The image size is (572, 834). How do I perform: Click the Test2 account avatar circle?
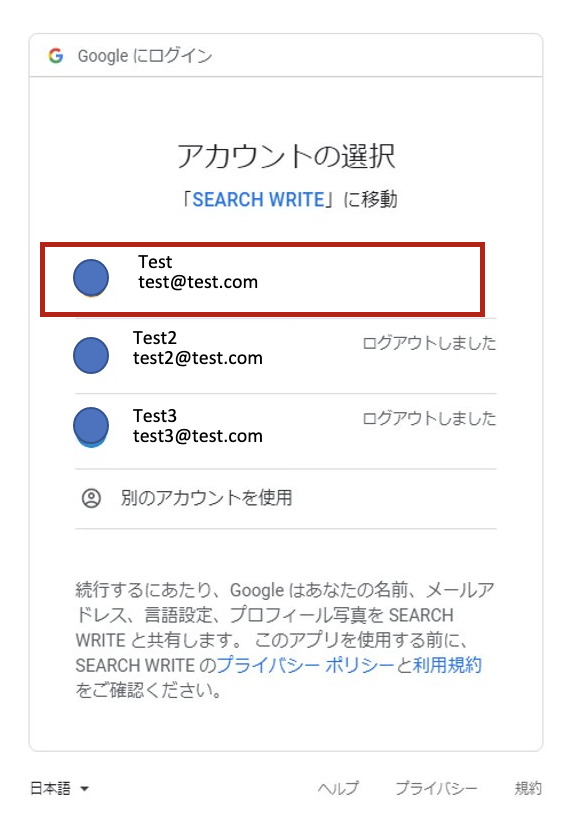(x=91, y=355)
